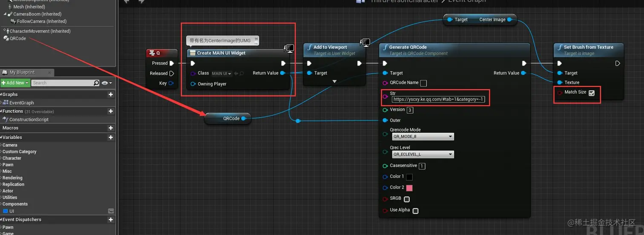Add a new function with plus icon

pyautogui.click(x=111, y=111)
